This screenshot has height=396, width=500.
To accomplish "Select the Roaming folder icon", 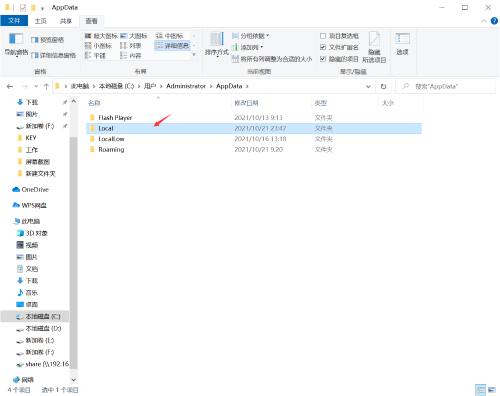I will pos(92,149).
